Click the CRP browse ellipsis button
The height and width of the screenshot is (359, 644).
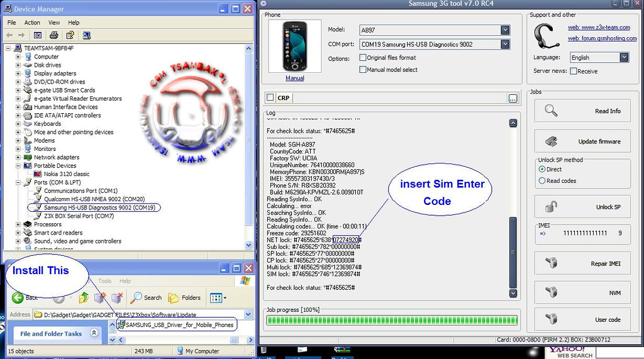513,99
